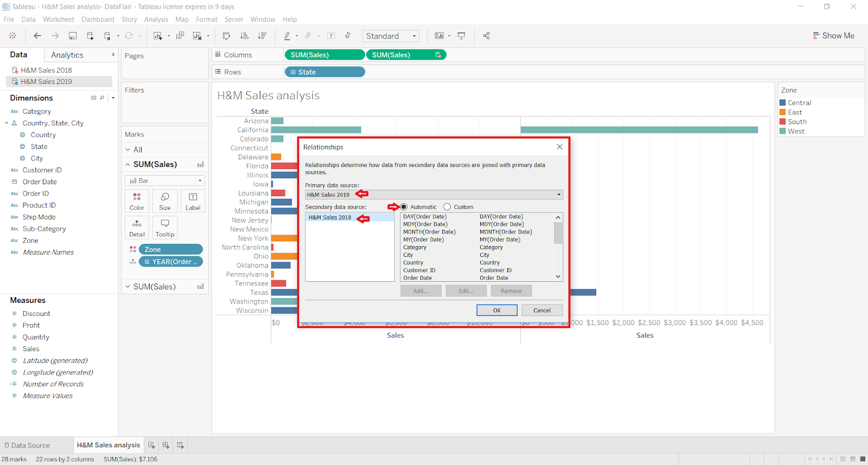Add a new data source from toolbar
This screenshot has width=868, height=465.
pyautogui.click(x=90, y=36)
